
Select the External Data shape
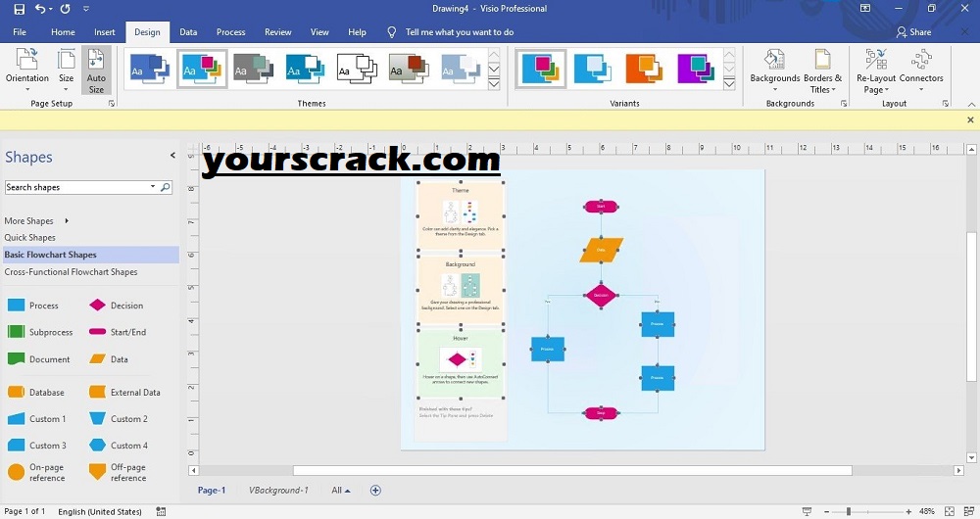click(x=97, y=393)
